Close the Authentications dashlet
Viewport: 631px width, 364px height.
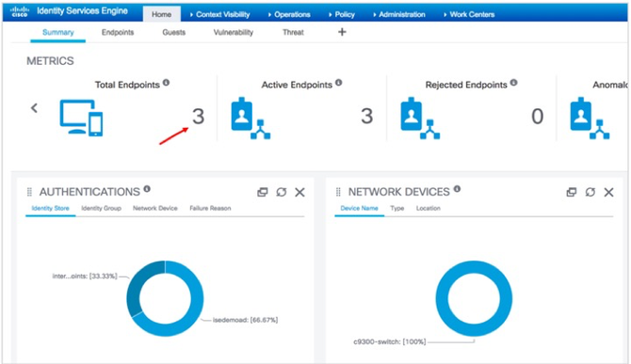coord(299,193)
